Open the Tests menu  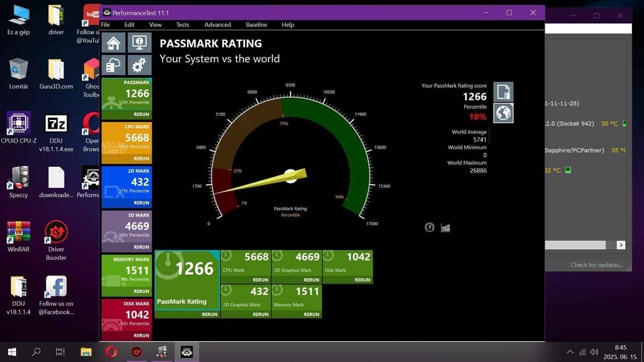click(182, 25)
